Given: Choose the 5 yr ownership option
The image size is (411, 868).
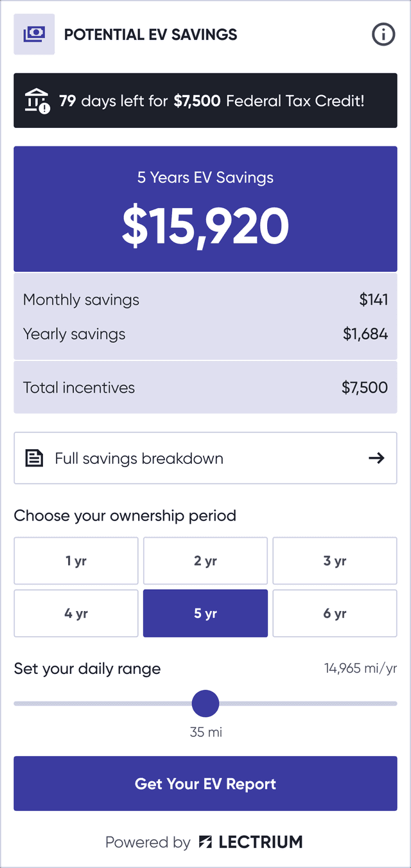Looking at the screenshot, I should pyautogui.click(x=205, y=614).
